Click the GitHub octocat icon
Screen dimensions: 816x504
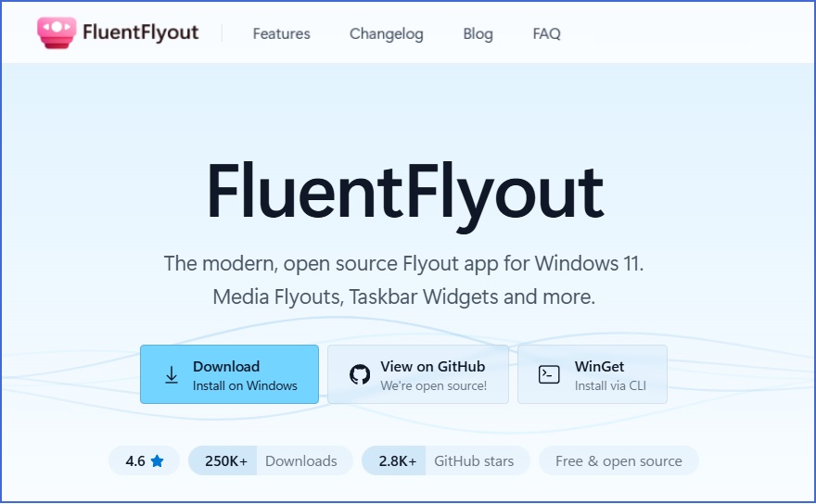pos(360,374)
